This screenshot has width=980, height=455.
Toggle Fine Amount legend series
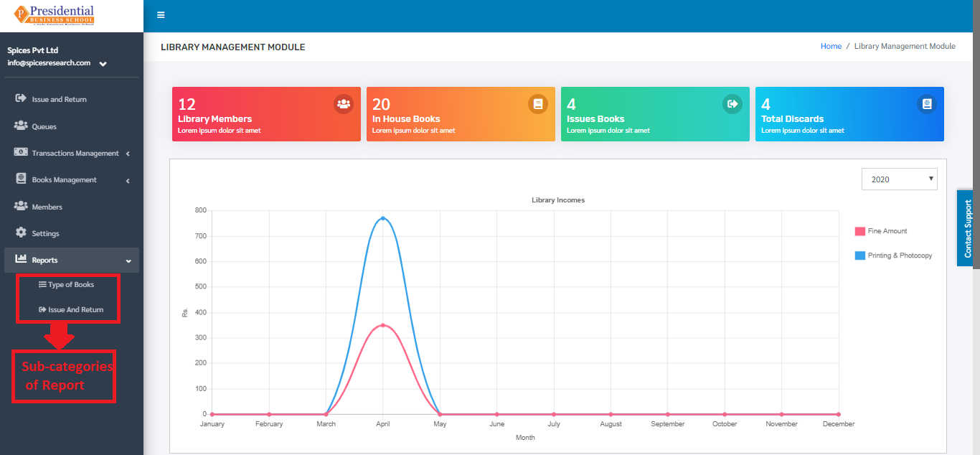[881, 231]
